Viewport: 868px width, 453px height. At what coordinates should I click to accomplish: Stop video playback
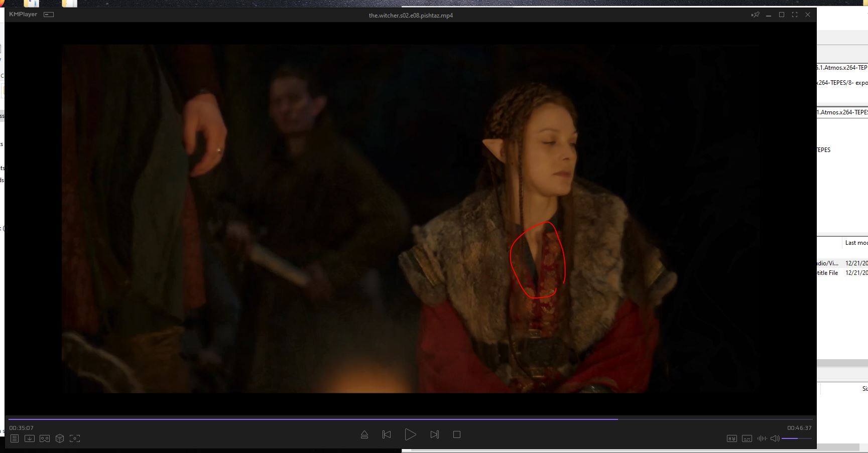[457, 434]
